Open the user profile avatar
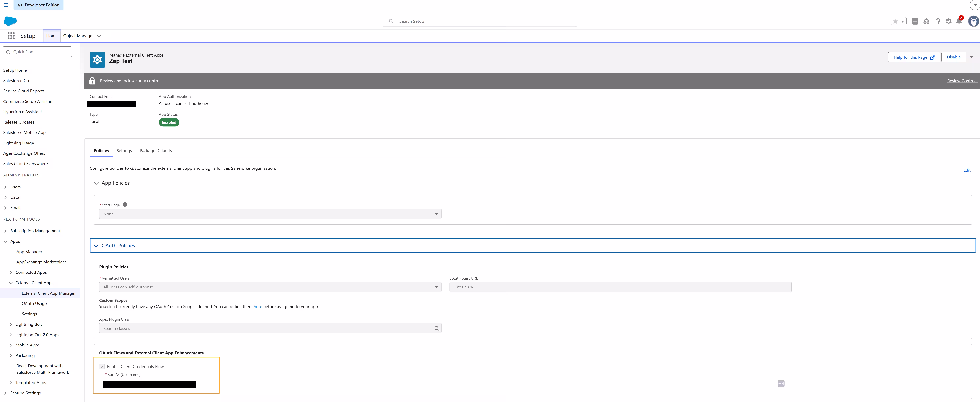 pyautogui.click(x=974, y=21)
